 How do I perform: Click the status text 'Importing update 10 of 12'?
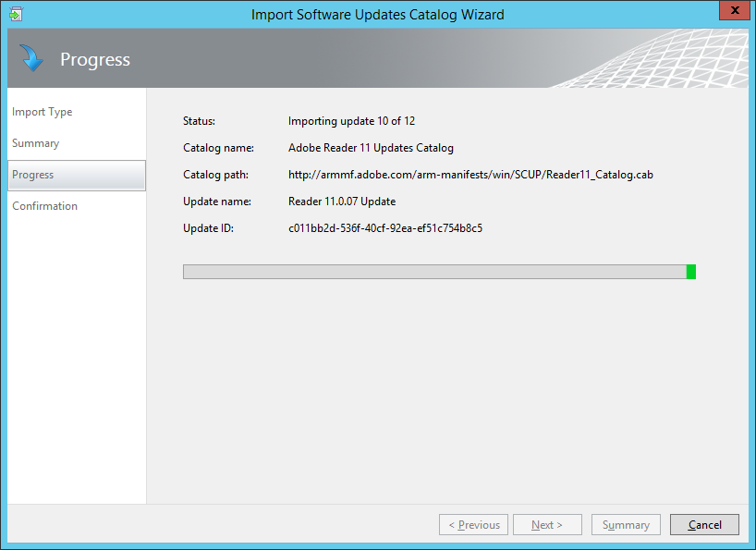click(351, 121)
